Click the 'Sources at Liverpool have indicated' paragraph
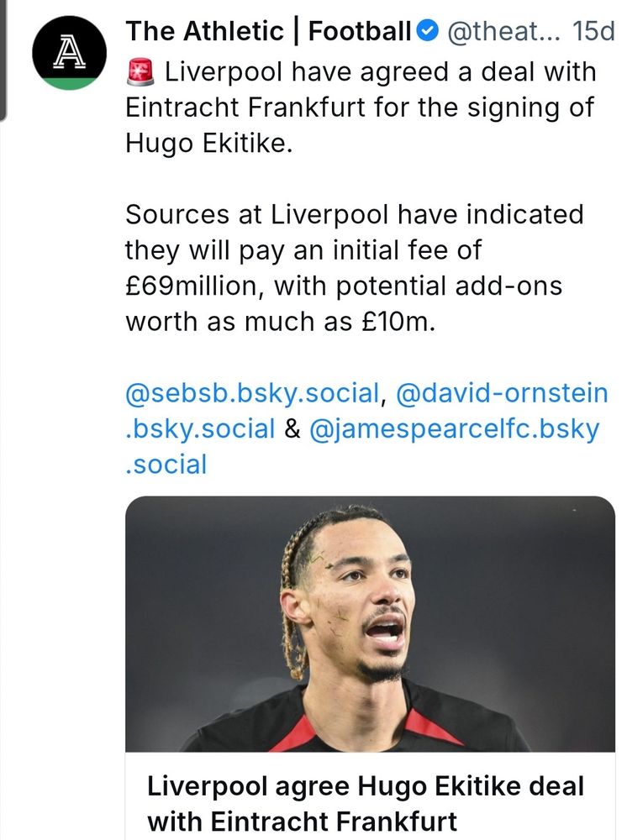Viewport: 627px width, 840px height. click(353, 214)
